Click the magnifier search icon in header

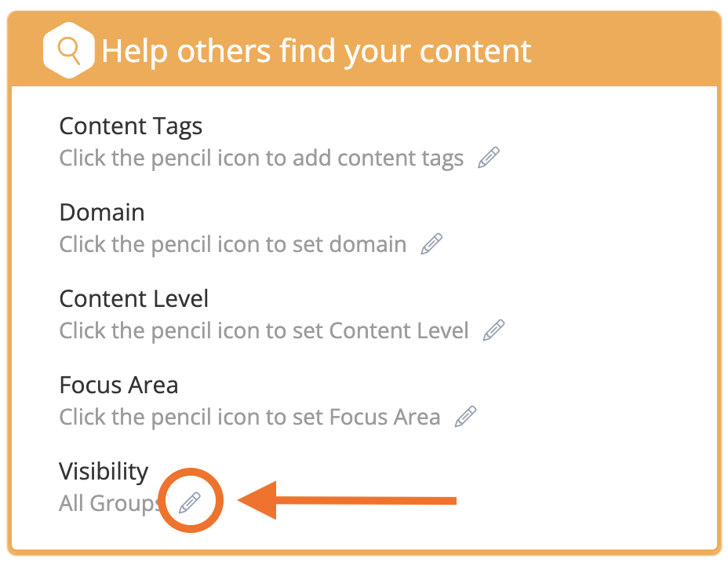click(x=70, y=51)
